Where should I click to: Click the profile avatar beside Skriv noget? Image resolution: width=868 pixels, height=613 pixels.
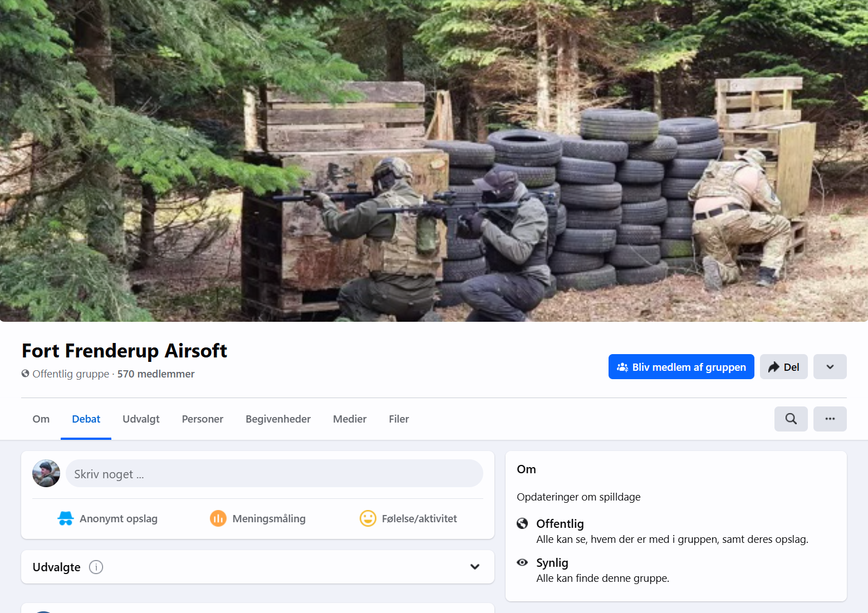pyautogui.click(x=46, y=473)
